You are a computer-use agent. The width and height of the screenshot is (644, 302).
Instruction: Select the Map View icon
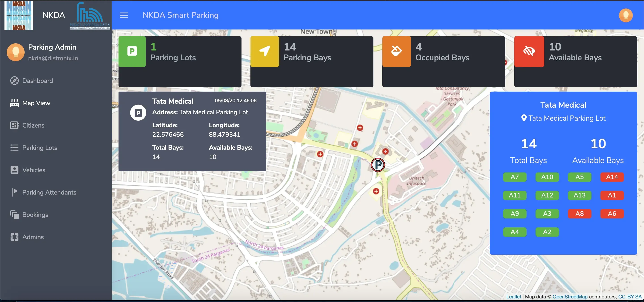pyautogui.click(x=15, y=103)
